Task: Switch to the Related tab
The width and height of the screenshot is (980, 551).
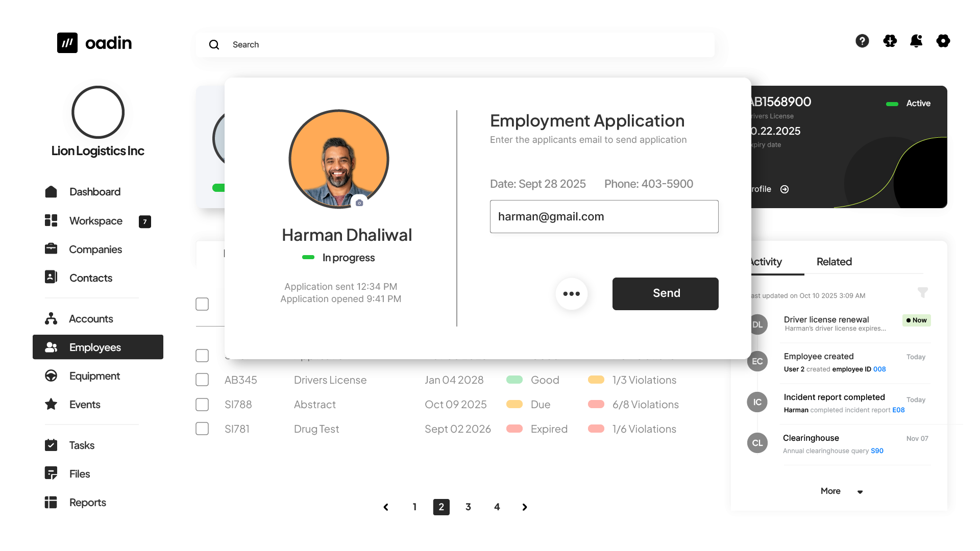Action: tap(834, 262)
